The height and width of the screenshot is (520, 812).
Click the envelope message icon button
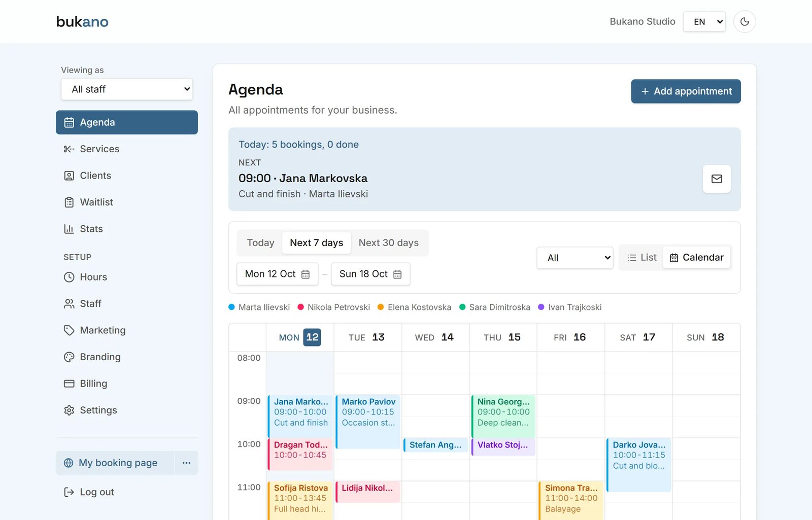point(717,179)
